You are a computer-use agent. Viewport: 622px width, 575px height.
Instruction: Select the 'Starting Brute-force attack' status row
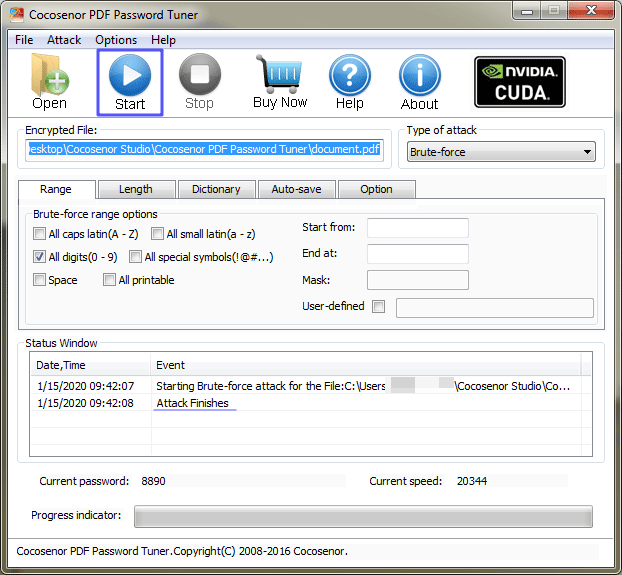coord(311,386)
